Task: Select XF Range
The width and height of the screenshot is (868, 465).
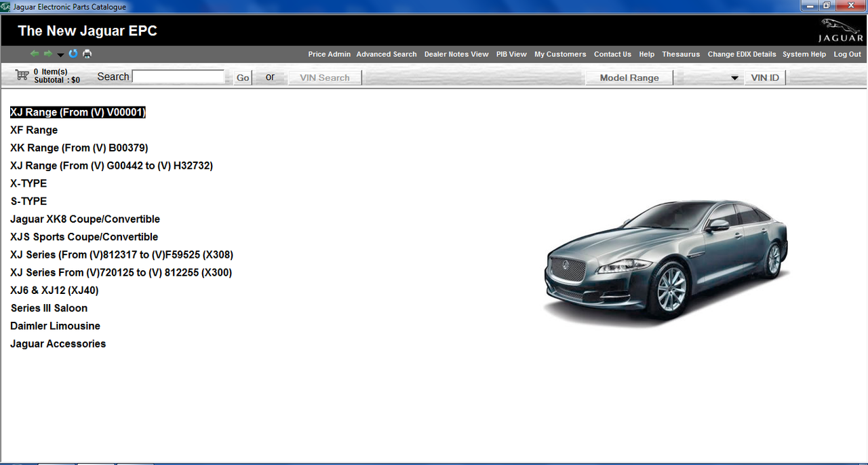Action: coord(34,130)
